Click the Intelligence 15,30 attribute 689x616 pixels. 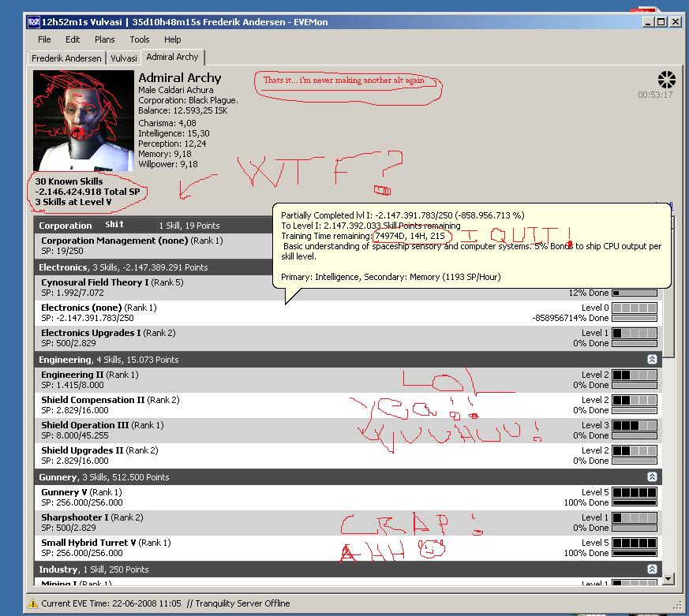point(174,133)
